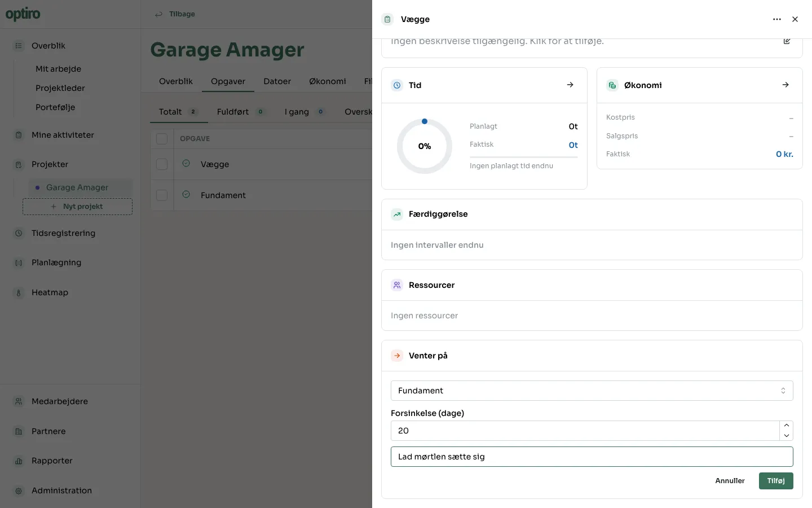812x508 pixels.
Task: Click the Administration gear icon in sidebar
Action: [x=19, y=491]
